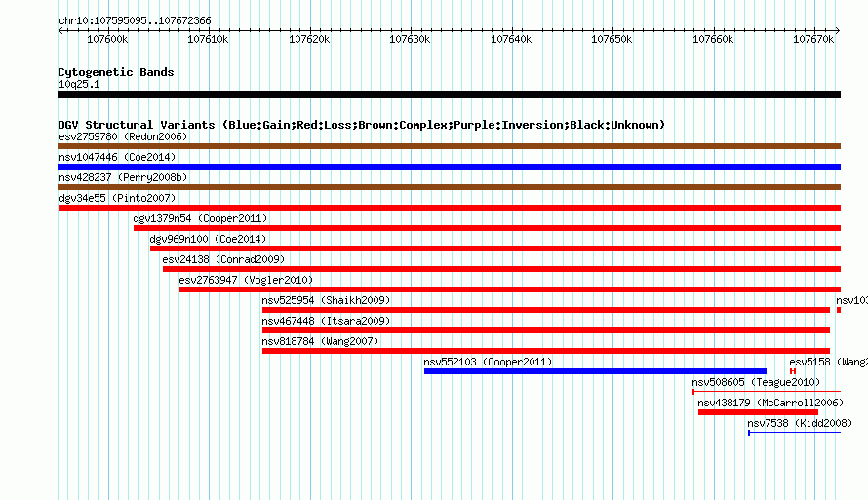Click the 10q25.1 band label
Screen dimensions: 868x500
79,84
